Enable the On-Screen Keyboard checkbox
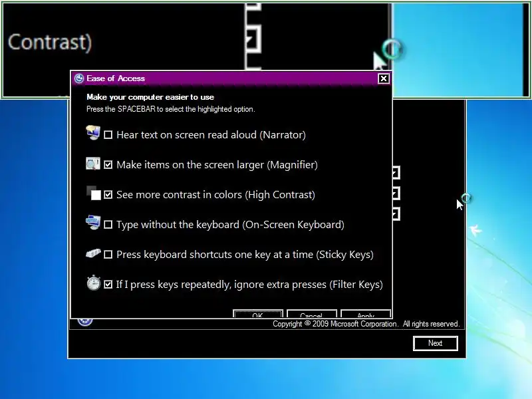532x399 pixels. (x=108, y=225)
